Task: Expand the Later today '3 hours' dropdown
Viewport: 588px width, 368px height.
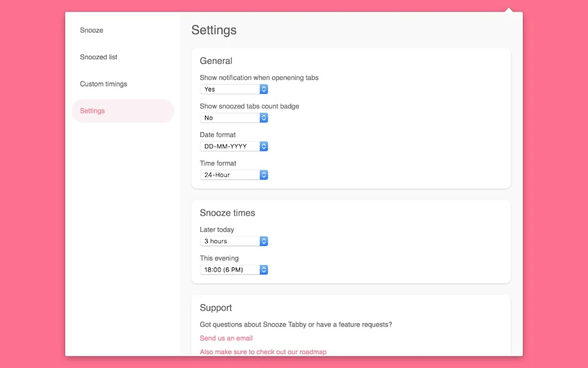Action: pyautogui.click(x=234, y=241)
